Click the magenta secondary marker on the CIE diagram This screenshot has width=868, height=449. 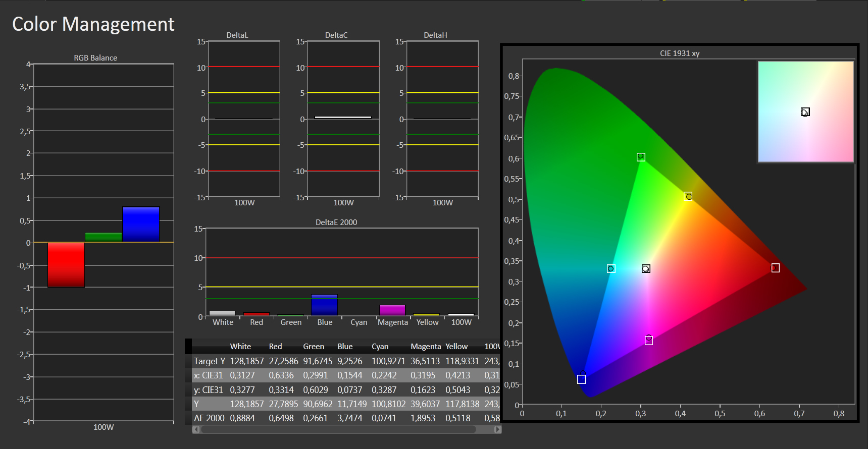pos(649,341)
